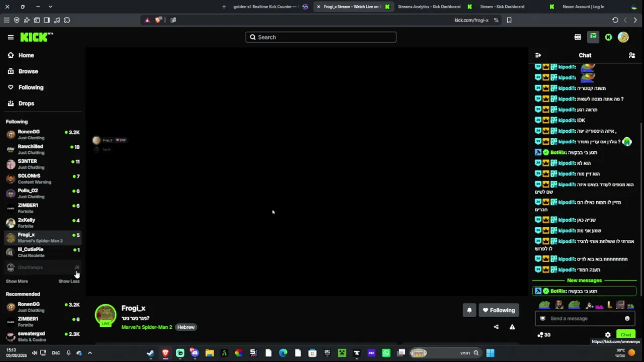The width and height of the screenshot is (644, 362).
Task: Open the green stream dashboard icon
Action: tap(593, 37)
